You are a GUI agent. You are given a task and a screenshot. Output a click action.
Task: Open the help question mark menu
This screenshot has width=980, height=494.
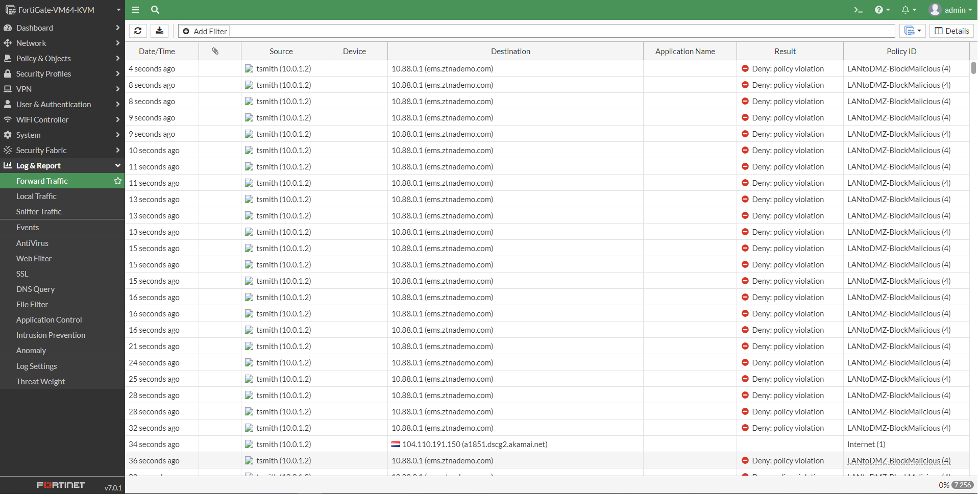click(882, 10)
